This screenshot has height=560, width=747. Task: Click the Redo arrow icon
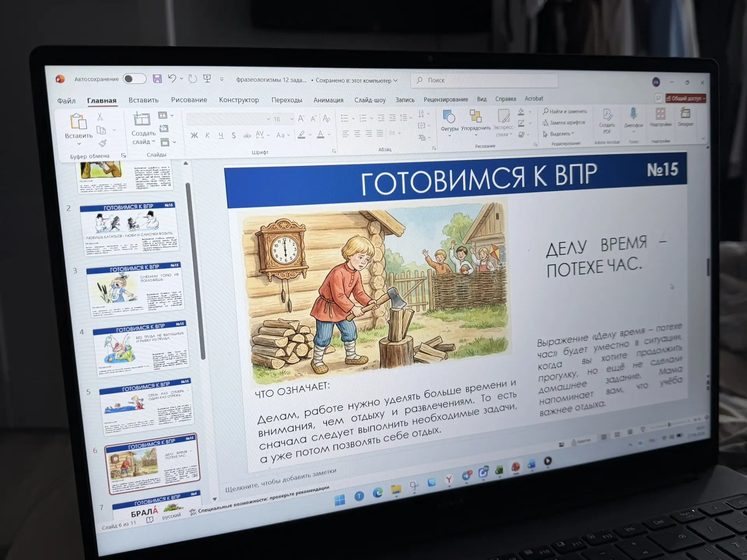tap(193, 79)
